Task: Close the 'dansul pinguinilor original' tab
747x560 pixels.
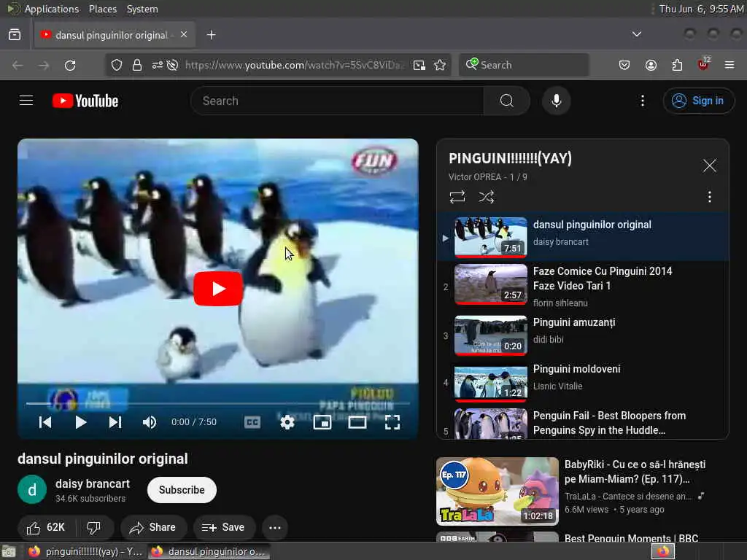Action: tap(183, 35)
